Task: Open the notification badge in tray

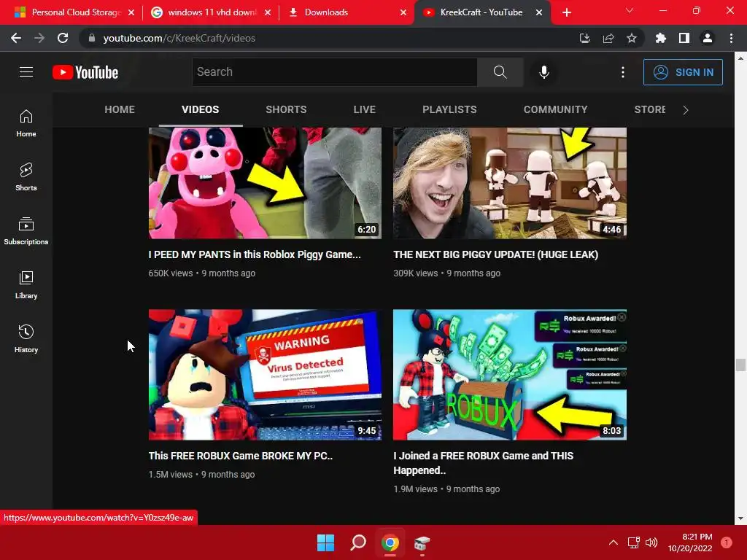Action: tap(726, 542)
